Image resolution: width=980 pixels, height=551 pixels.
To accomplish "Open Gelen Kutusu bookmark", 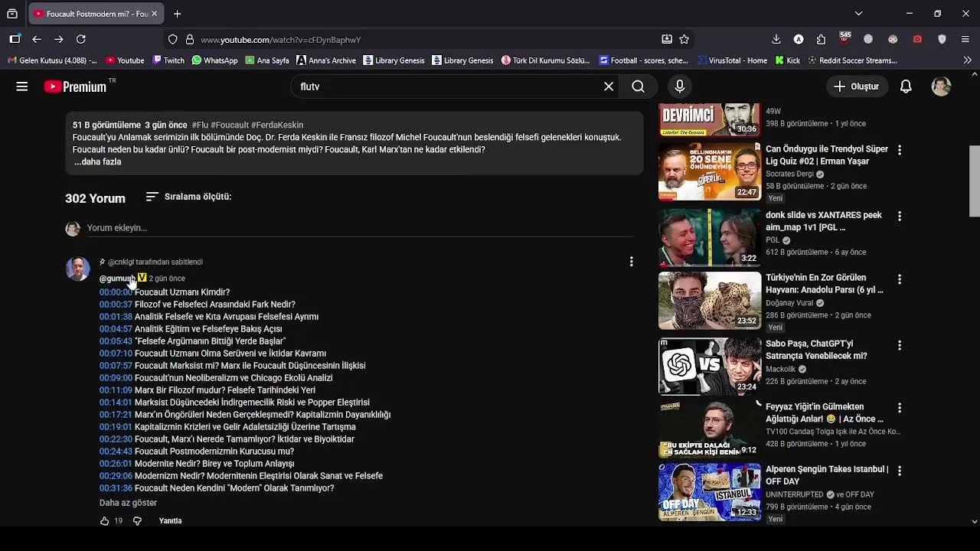I will 52,60.
